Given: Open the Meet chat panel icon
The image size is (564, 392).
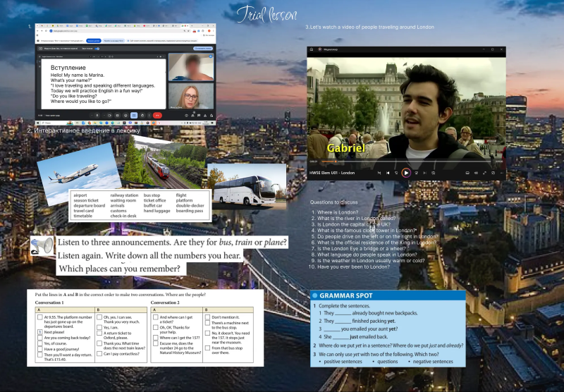Looking at the screenshot, I should tap(199, 116).
